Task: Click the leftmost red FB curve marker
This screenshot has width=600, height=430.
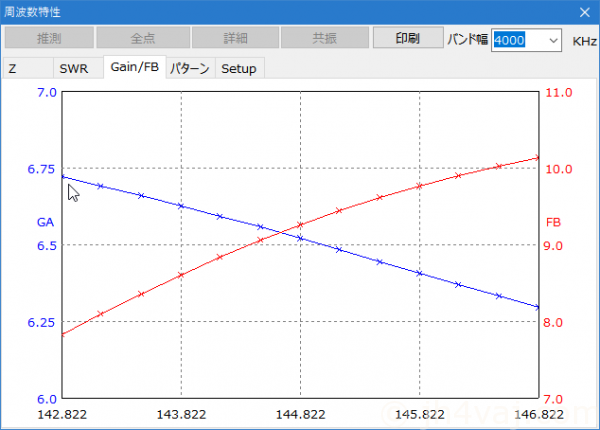Action: tap(63, 334)
